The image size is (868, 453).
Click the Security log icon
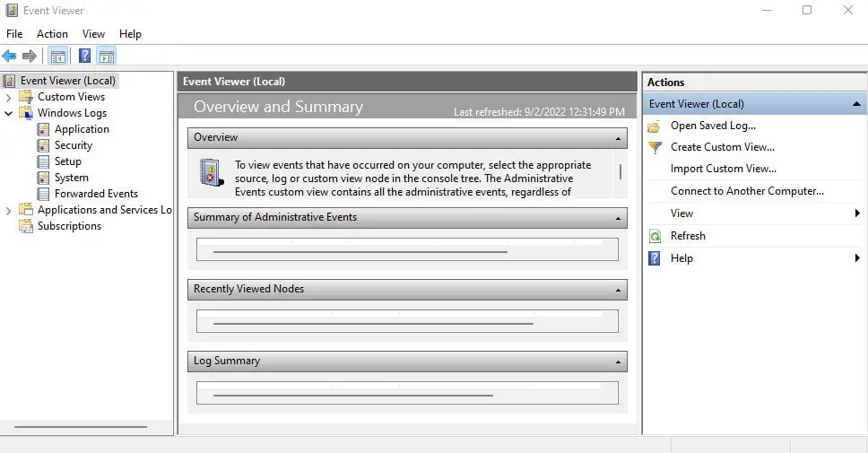pyautogui.click(x=43, y=145)
